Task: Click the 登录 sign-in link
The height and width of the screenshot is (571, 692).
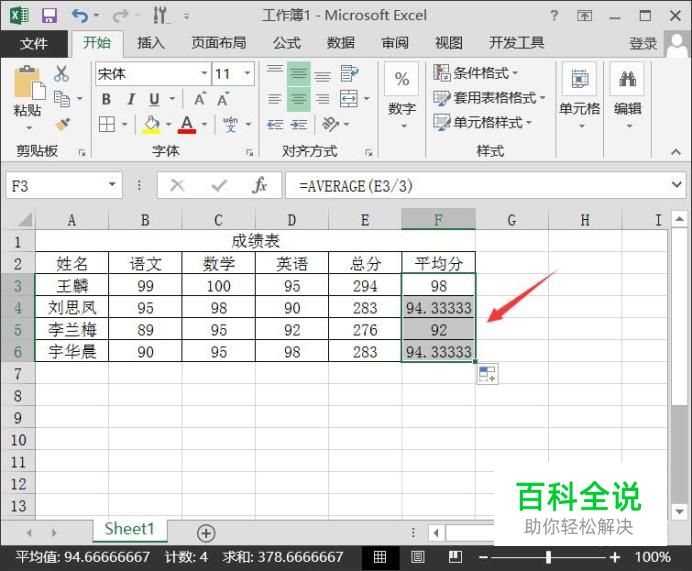Action: click(643, 44)
